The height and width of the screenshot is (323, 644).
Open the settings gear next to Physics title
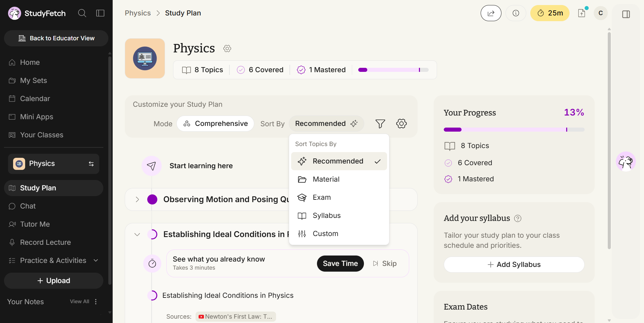(227, 48)
